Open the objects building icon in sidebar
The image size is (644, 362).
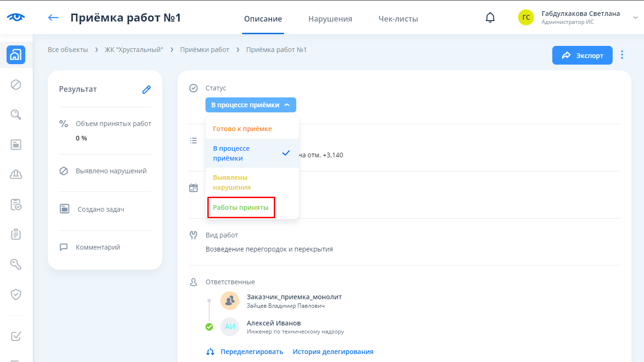pos(16,55)
